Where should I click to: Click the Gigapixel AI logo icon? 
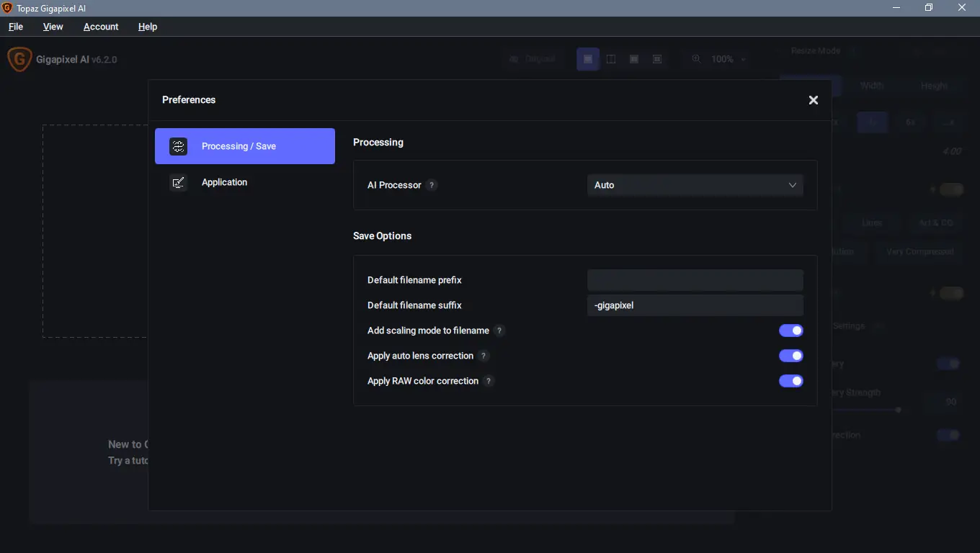pos(19,59)
